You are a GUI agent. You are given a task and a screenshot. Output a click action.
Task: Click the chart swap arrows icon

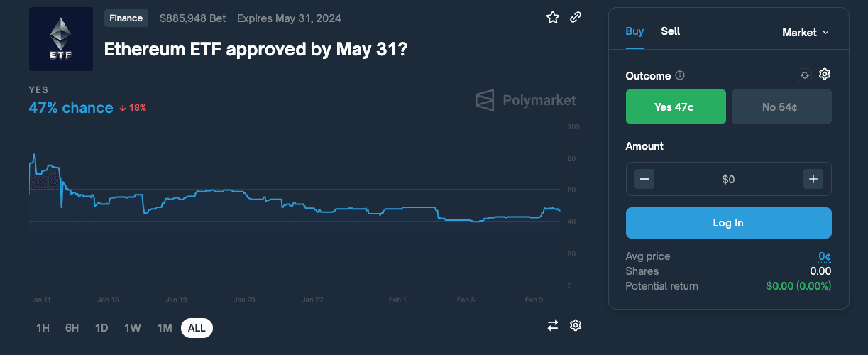click(x=553, y=325)
